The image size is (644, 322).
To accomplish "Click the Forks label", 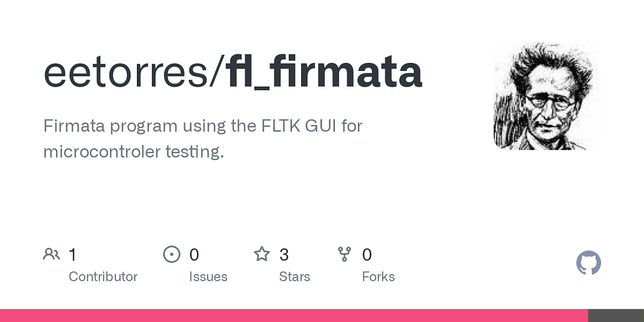I will [378, 277].
